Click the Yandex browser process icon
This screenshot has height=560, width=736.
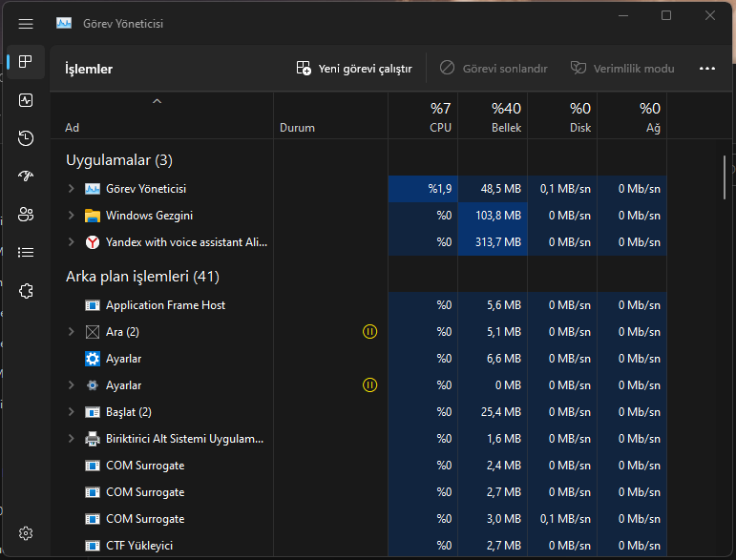93,242
